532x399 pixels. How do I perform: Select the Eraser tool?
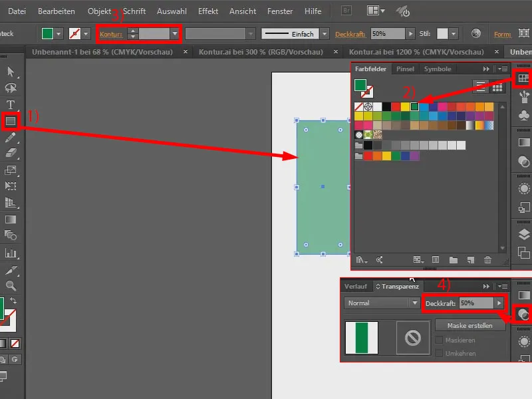coord(11,153)
